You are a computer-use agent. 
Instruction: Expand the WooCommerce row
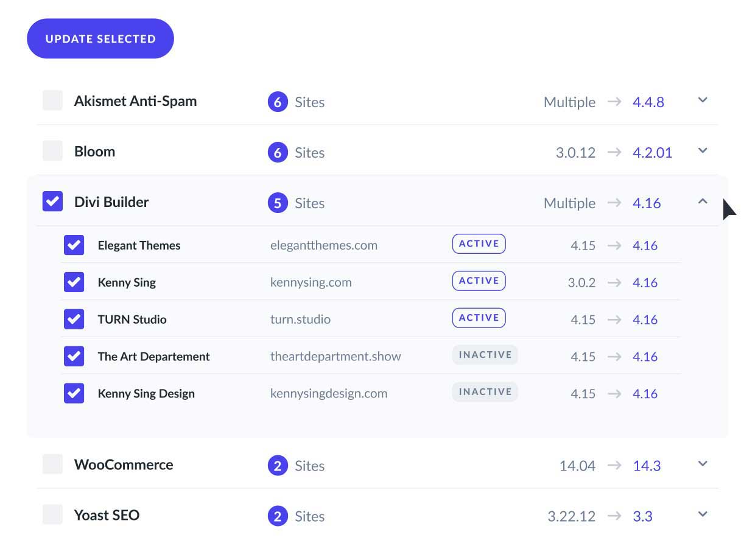(703, 464)
